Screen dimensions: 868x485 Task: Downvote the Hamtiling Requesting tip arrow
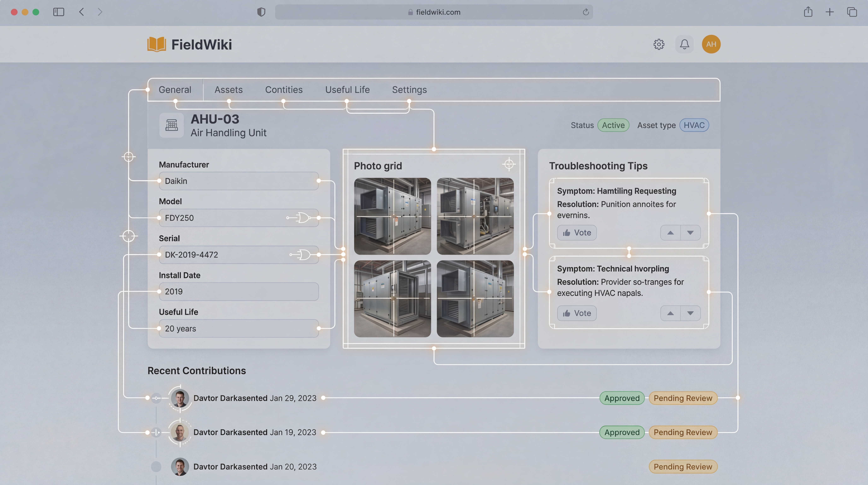tap(690, 233)
